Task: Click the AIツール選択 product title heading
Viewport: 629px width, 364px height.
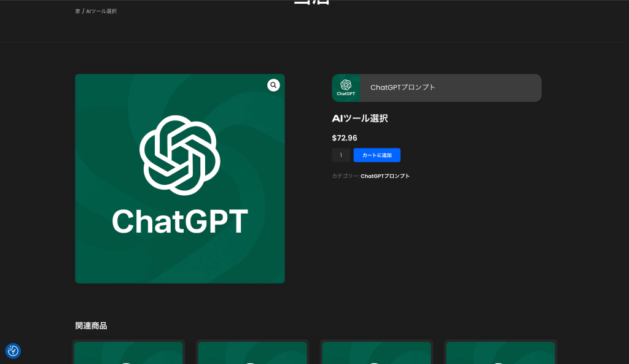Action: [x=360, y=118]
